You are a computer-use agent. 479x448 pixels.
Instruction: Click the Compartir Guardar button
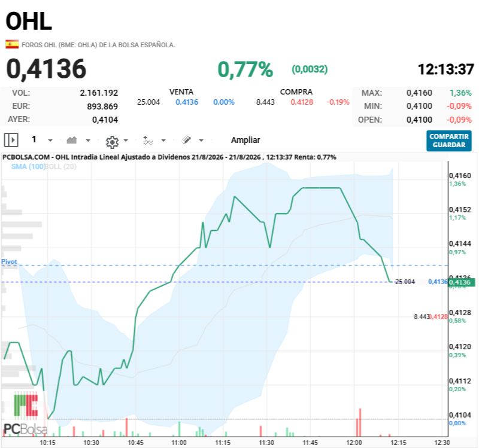448,141
